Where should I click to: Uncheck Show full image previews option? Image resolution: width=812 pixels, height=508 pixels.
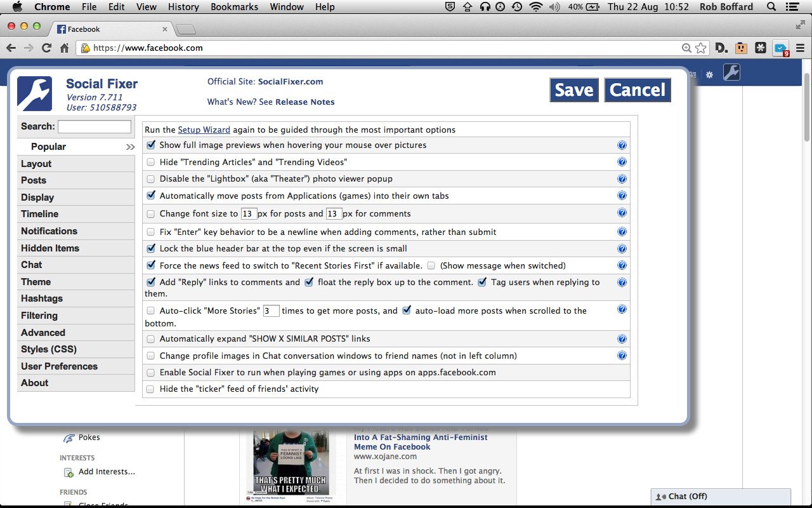coord(151,145)
